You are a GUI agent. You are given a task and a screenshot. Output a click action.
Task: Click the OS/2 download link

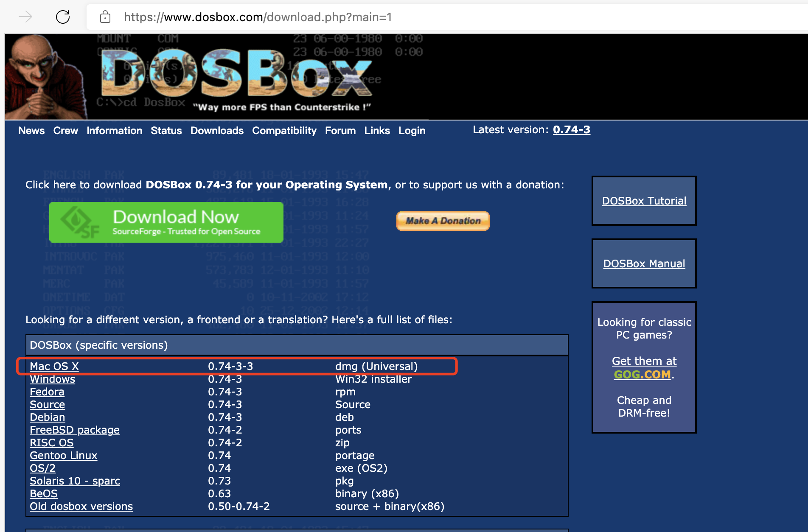point(42,468)
